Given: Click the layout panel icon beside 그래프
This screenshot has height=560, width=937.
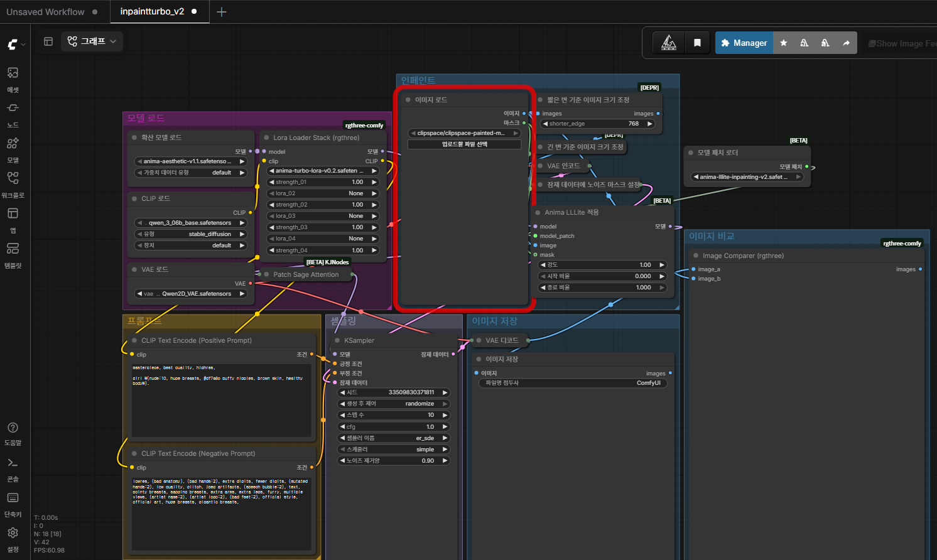Looking at the screenshot, I should pyautogui.click(x=48, y=41).
